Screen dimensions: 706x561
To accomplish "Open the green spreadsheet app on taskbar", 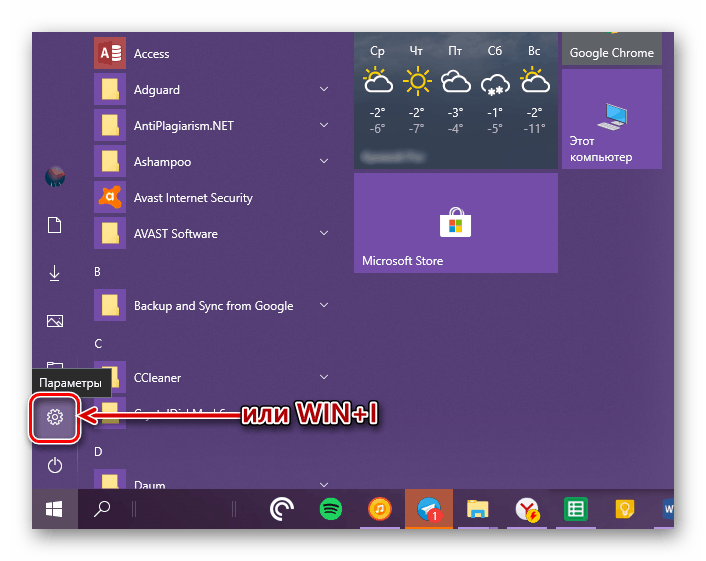I will (x=576, y=509).
